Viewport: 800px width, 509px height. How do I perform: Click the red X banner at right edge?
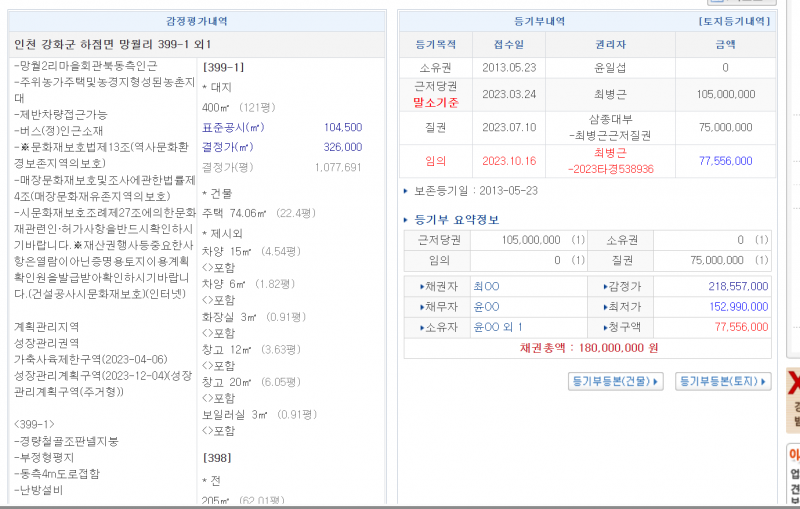[x=794, y=385]
